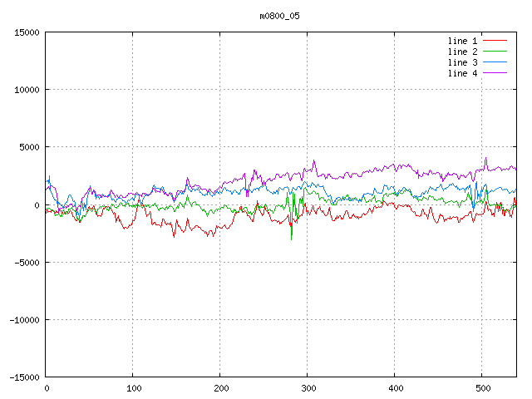Click the 5000 y-axis tick label
Viewport: 532px width, 399px height.
click(29, 147)
